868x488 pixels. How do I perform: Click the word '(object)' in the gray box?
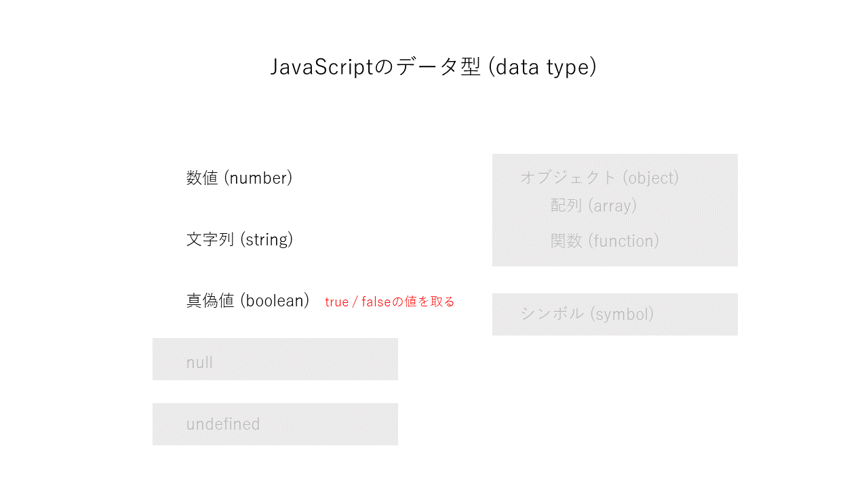pyautogui.click(x=650, y=178)
